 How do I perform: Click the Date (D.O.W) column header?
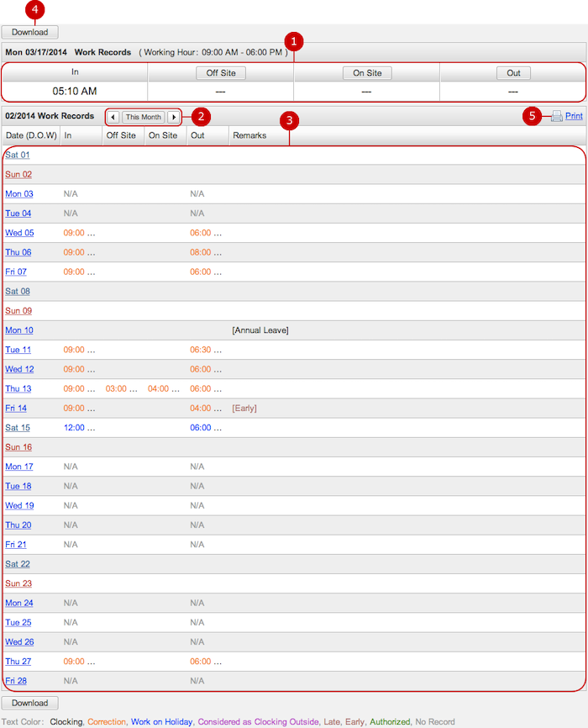(x=31, y=135)
